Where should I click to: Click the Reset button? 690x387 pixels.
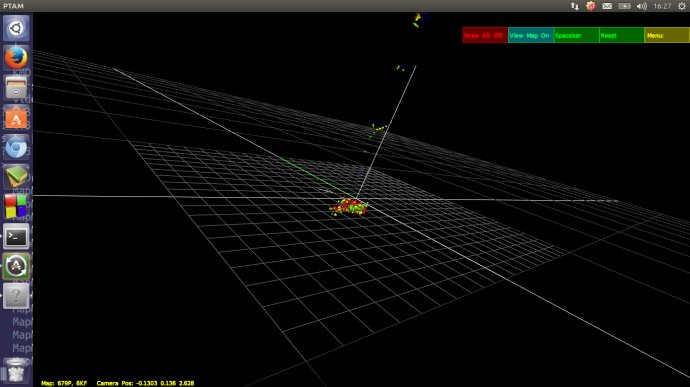click(x=622, y=35)
